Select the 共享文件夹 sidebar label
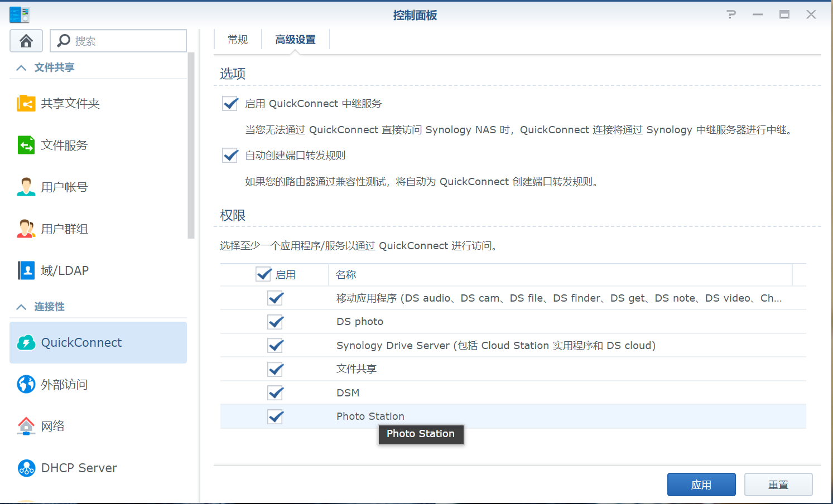This screenshot has height=504, width=833. point(70,103)
